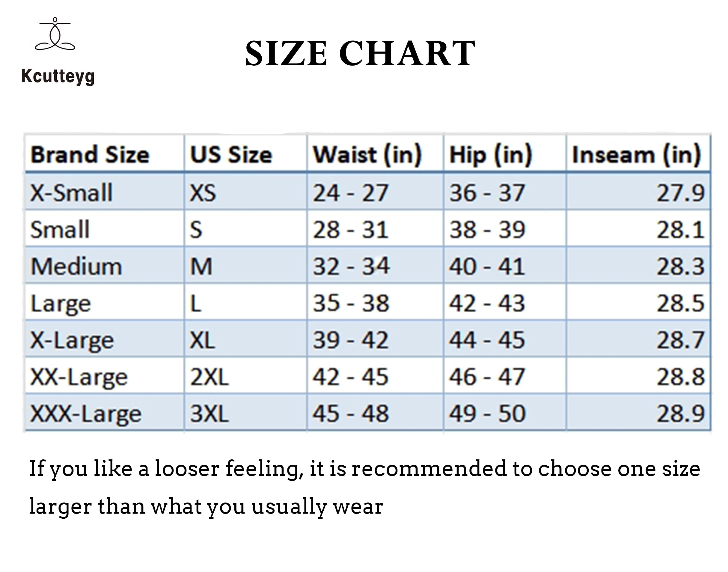Click the Waist (in) column header
Viewport: 728px width, 572px height.
point(367,155)
